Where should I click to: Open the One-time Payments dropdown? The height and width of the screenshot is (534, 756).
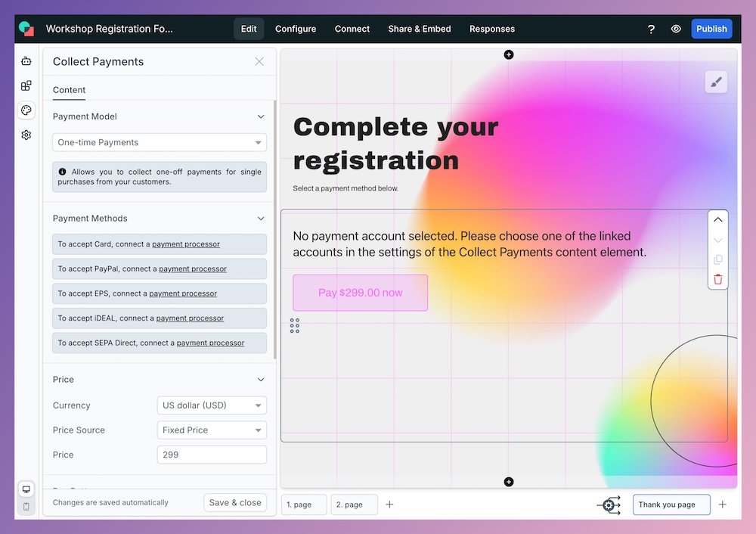pyautogui.click(x=159, y=142)
